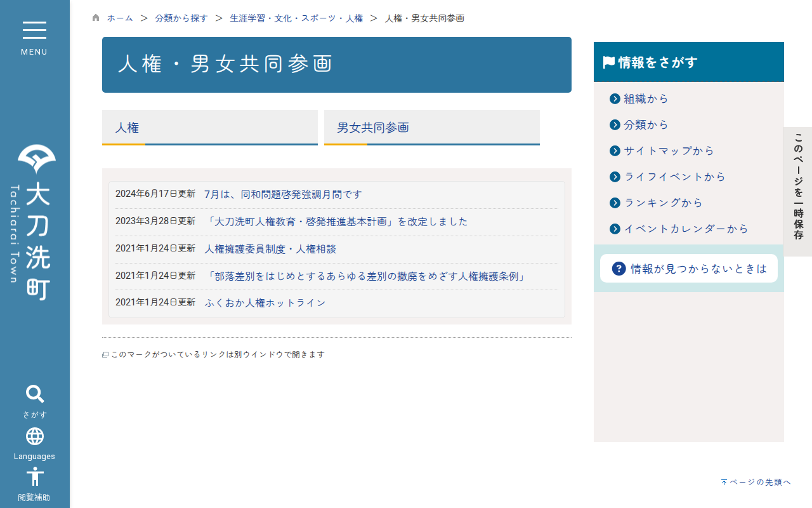Open the ふくおか人権ホットライン link
This screenshot has height=508, width=812.
(x=265, y=303)
